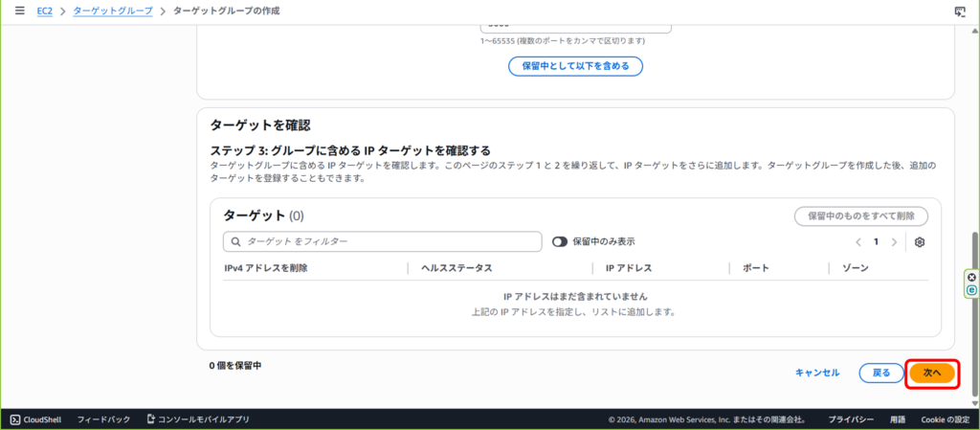Open フィードバック in the footer
Viewport: 980px width, 430px height.
103,419
